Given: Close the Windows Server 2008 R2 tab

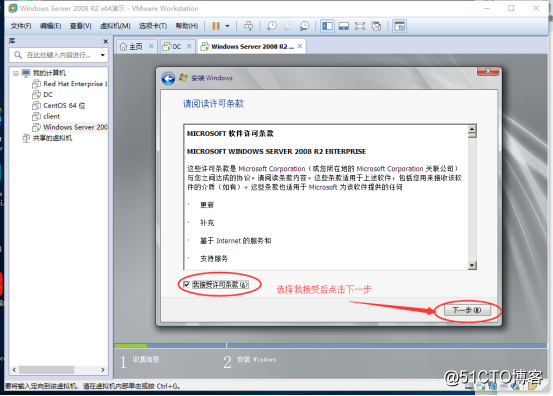Looking at the screenshot, I should tap(300, 46).
